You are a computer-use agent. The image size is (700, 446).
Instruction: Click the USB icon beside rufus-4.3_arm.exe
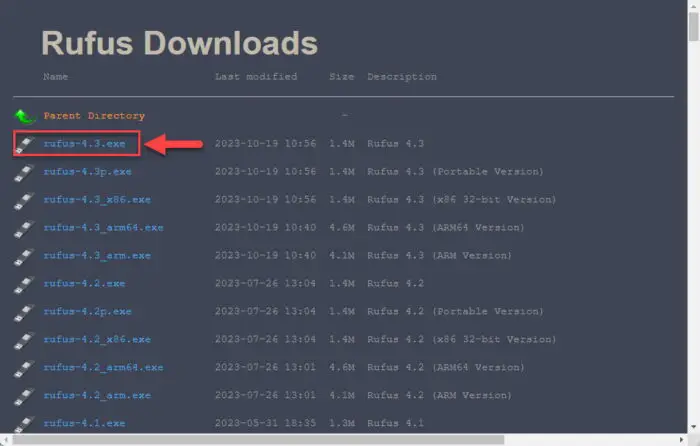pyautogui.click(x=25, y=257)
